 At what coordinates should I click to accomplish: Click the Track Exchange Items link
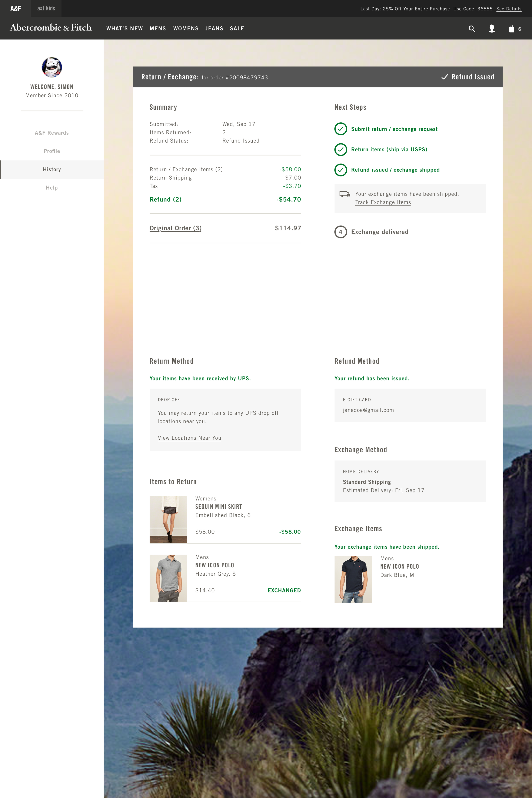coord(383,203)
